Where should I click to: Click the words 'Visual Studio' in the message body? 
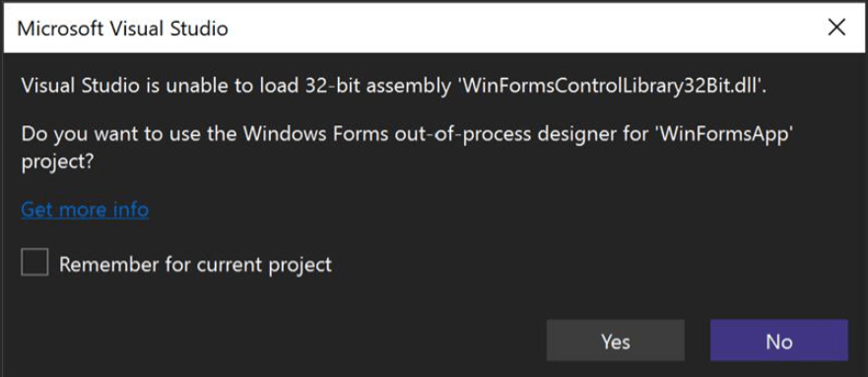click(80, 87)
